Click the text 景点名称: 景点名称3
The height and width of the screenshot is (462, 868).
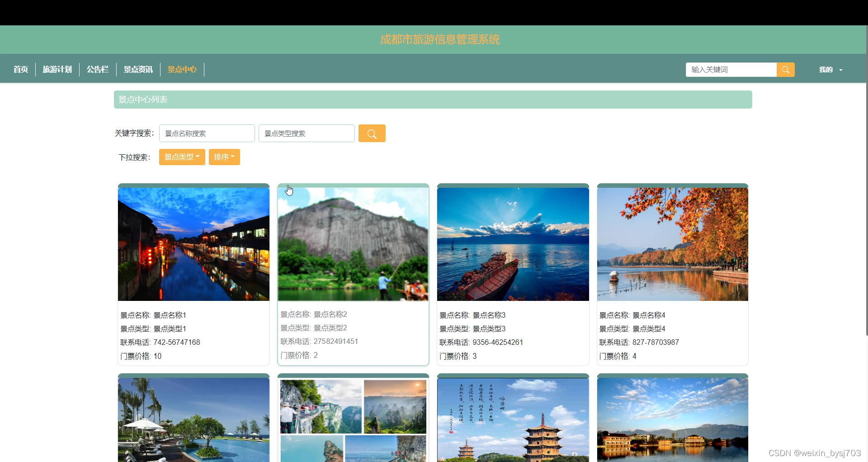pos(472,315)
